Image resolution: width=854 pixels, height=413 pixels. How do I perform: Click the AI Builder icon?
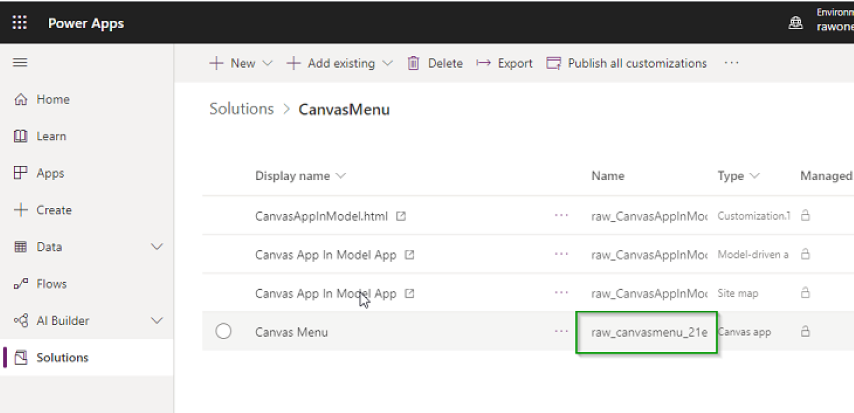pos(21,320)
